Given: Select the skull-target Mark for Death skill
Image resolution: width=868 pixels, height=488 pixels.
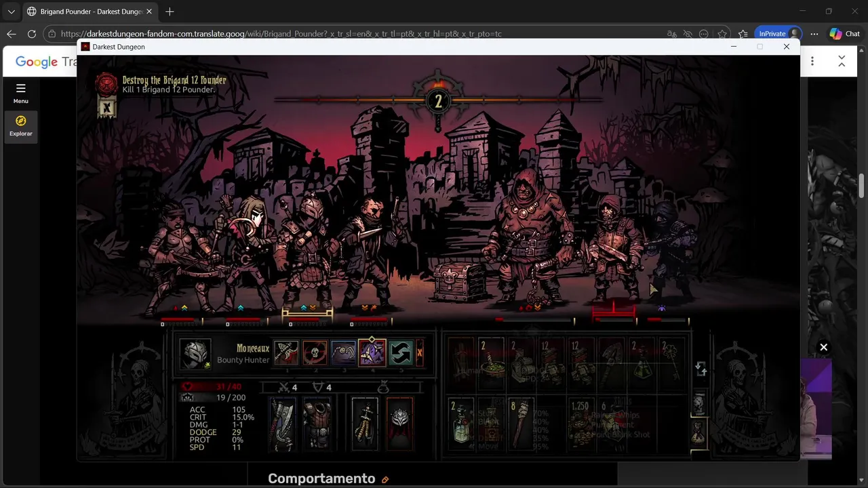Looking at the screenshot, I should click(315, 353).
